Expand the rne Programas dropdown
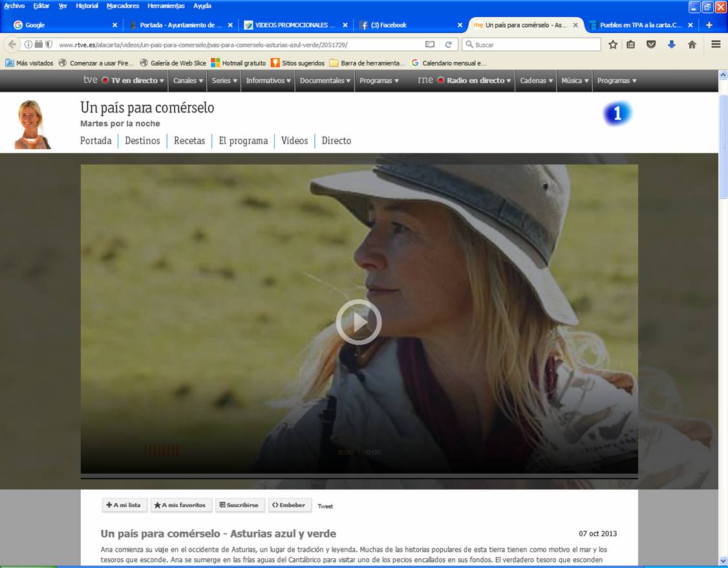The image size is (728, 568). click(617, 80)
